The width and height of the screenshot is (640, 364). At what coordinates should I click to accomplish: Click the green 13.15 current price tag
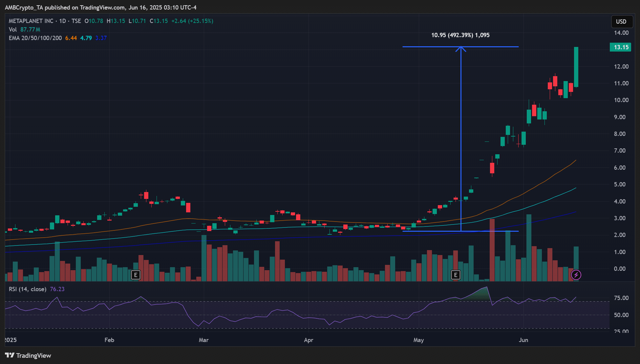(620, 47)
